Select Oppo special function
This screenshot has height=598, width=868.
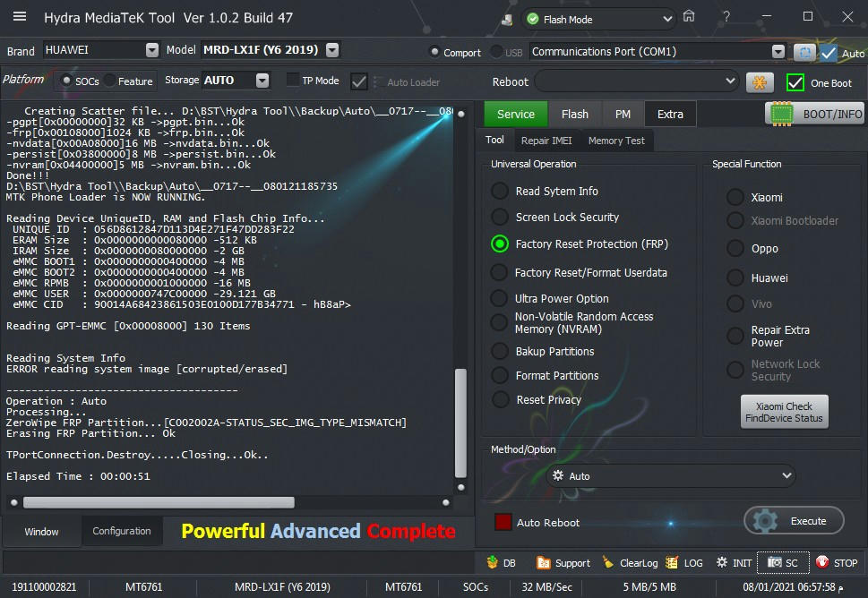735,248
